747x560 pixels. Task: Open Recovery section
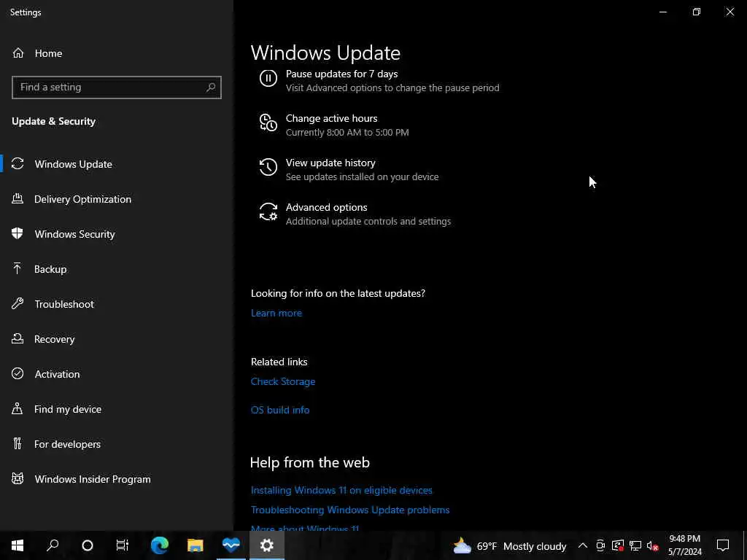click(54, 339)
